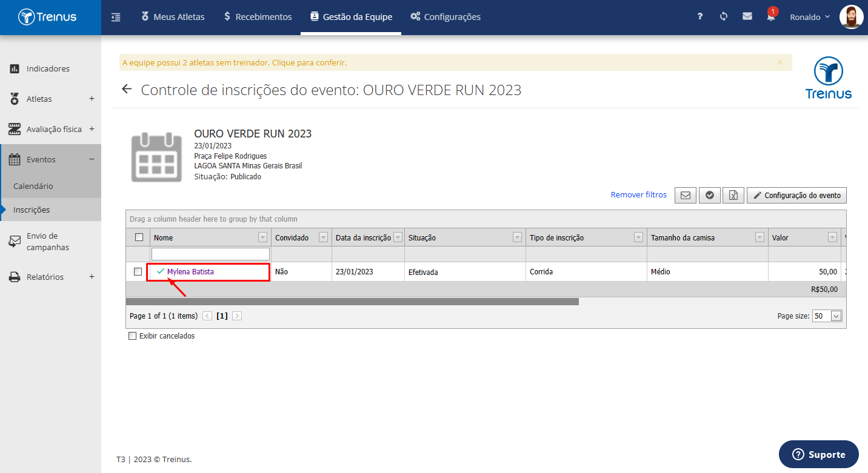This screenshot has height=473, width=868.
Task: Click the Corrida registration type cell
Action: [x=586, y=272]
